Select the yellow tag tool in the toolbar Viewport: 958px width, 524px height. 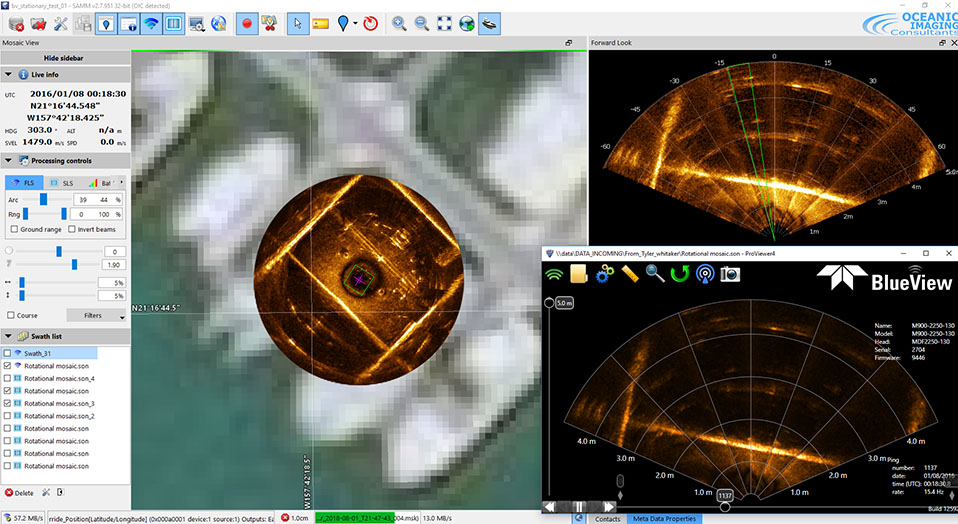[x=320, y=24]
